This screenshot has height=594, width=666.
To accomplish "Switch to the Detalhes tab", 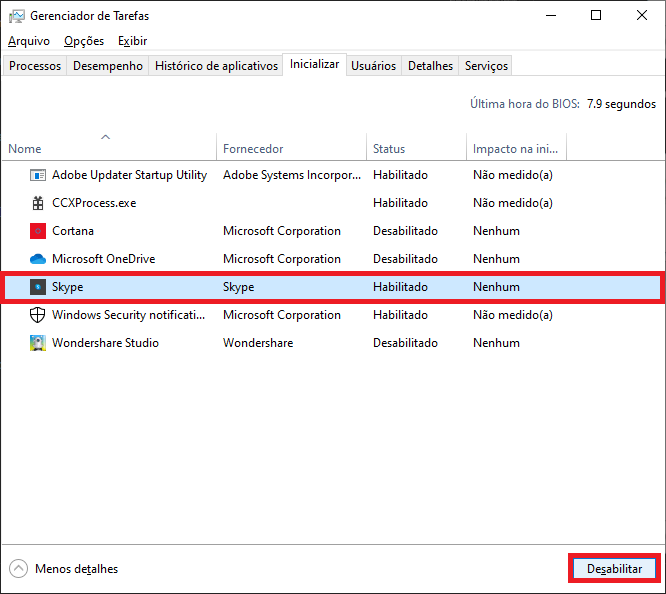I will (x=430, y=66).
